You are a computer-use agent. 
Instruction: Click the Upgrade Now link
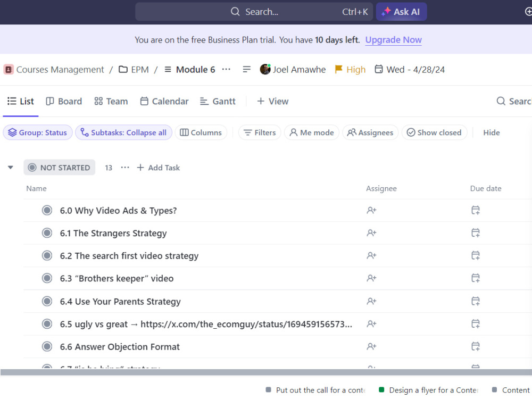tap(393, 40)
